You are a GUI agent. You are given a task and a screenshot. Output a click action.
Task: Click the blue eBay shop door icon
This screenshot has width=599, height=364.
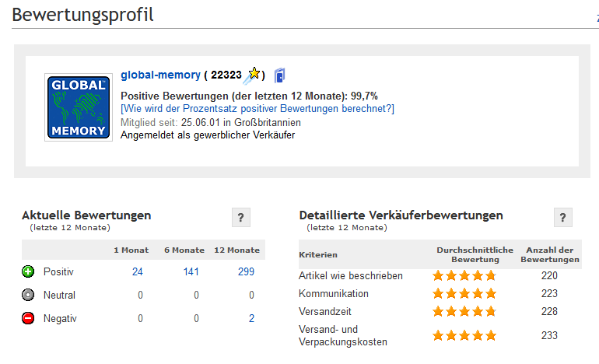click(279, 75)
